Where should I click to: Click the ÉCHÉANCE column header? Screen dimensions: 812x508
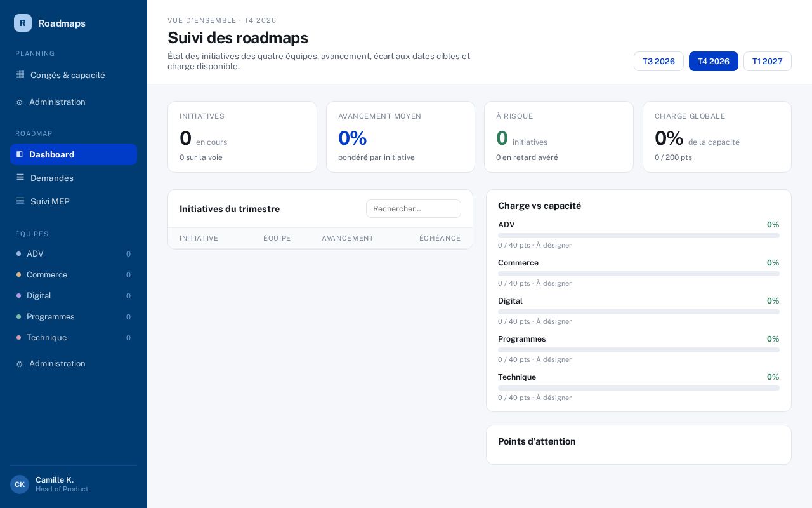click(440, 238)
